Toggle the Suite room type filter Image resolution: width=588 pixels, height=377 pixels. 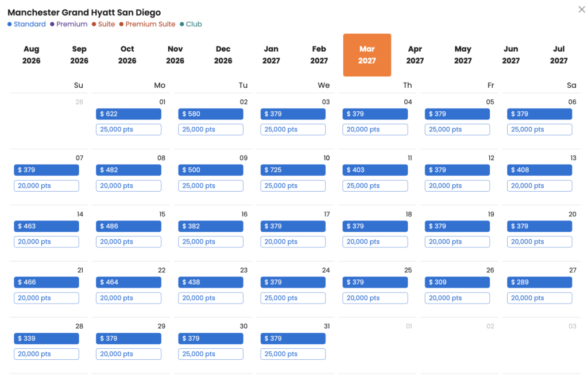coord(103,24)
